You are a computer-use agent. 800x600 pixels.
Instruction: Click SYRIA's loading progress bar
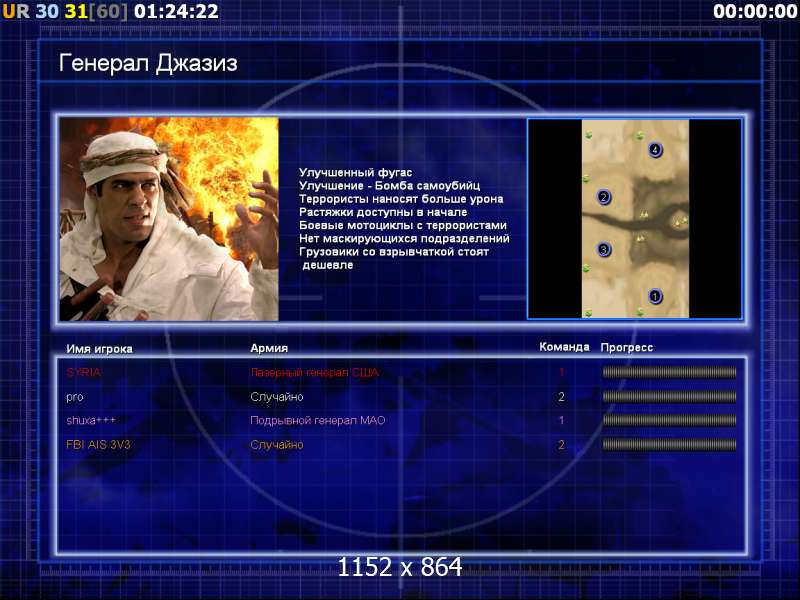click(x=669, y=372)
